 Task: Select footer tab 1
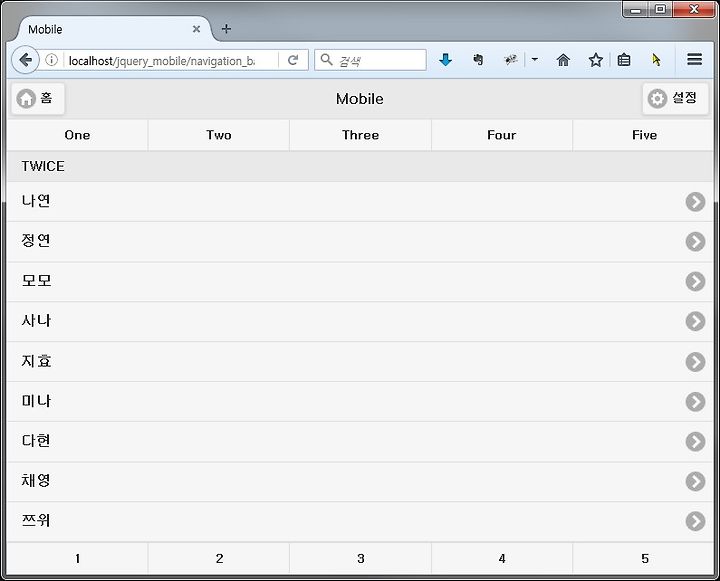point(77,558)
